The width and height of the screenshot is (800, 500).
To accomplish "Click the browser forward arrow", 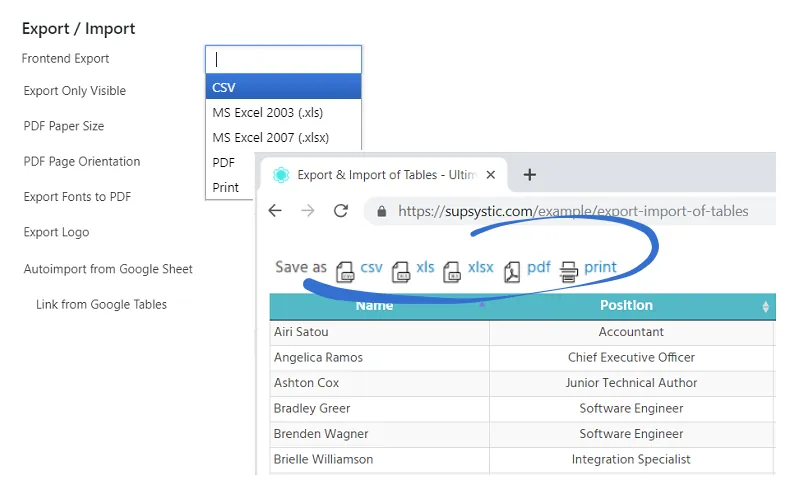I will coord(308,211).
